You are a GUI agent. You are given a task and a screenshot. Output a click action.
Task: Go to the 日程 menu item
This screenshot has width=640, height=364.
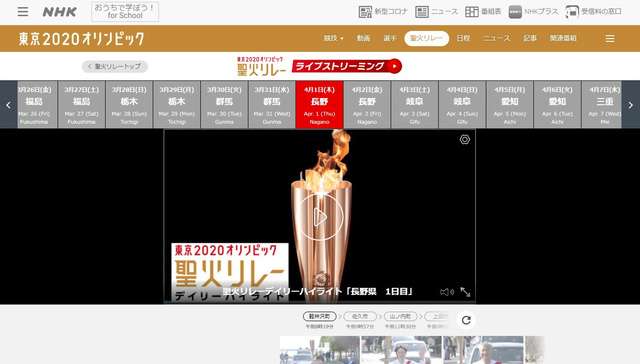coord(463,38)
